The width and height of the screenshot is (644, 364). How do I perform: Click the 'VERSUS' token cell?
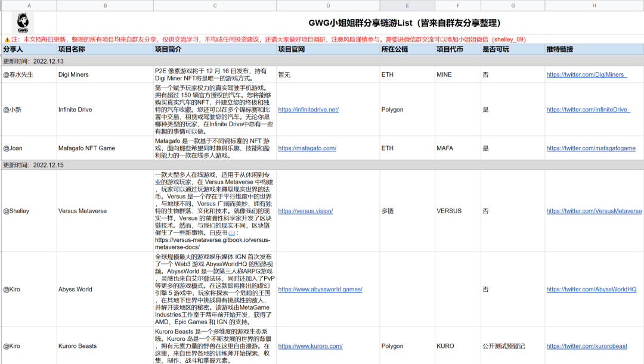pyautogui.click(x=458, y=211)
